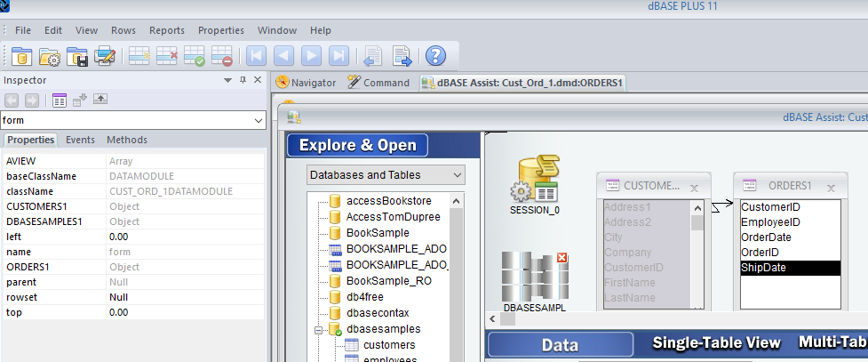Go to the last row using the toolbar arrow
The width and height of the screenshot is (868, 362).
pos(338,56)
